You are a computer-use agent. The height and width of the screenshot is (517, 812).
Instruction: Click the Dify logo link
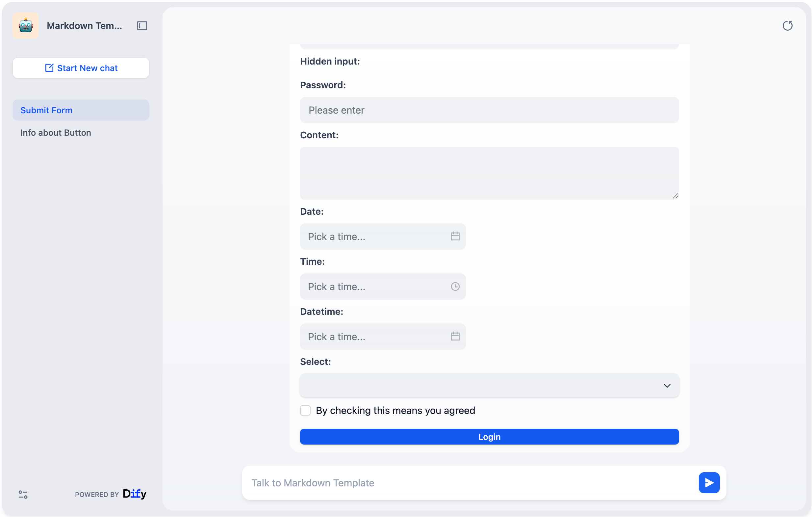pos(134,494)
